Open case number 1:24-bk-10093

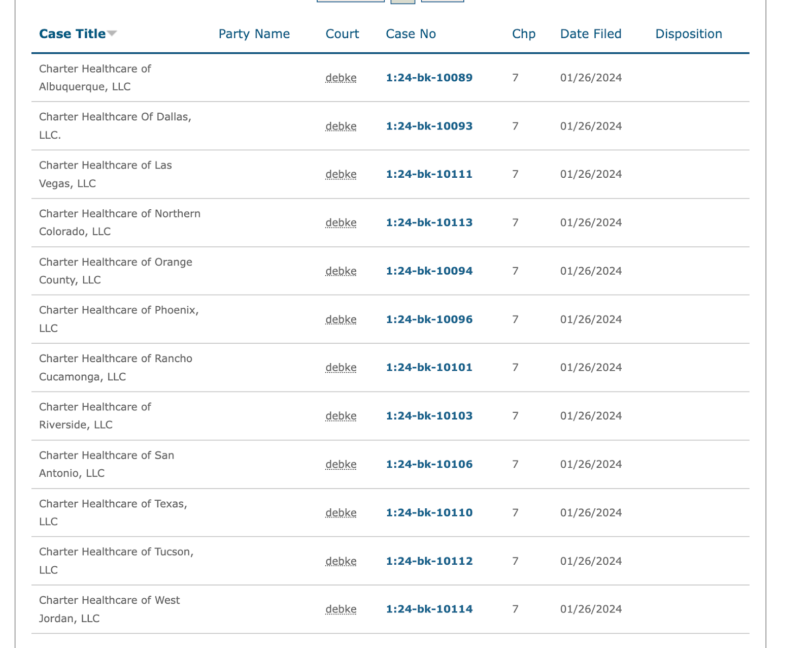click(429, 126)
